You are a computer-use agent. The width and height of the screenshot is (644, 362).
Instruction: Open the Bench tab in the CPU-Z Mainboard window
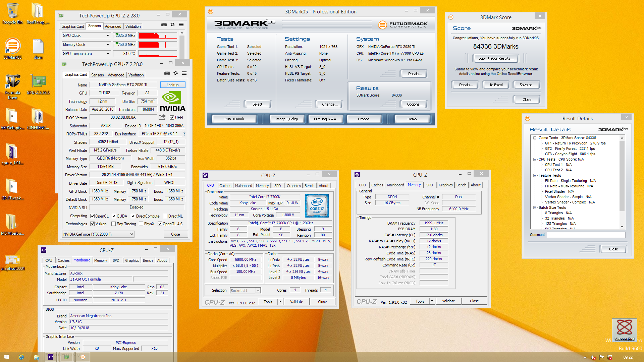(x=148, y=260)
